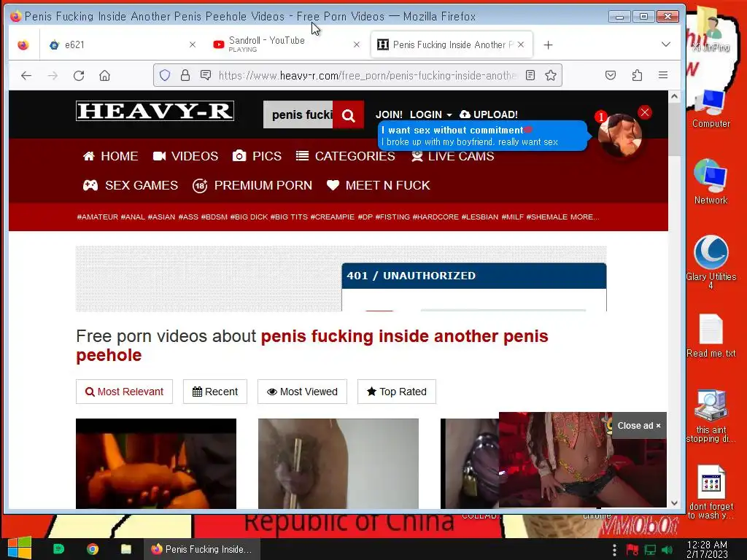
Task: Click the MORE... tags link
Action: pyautogui.click(x=584, y=217)
